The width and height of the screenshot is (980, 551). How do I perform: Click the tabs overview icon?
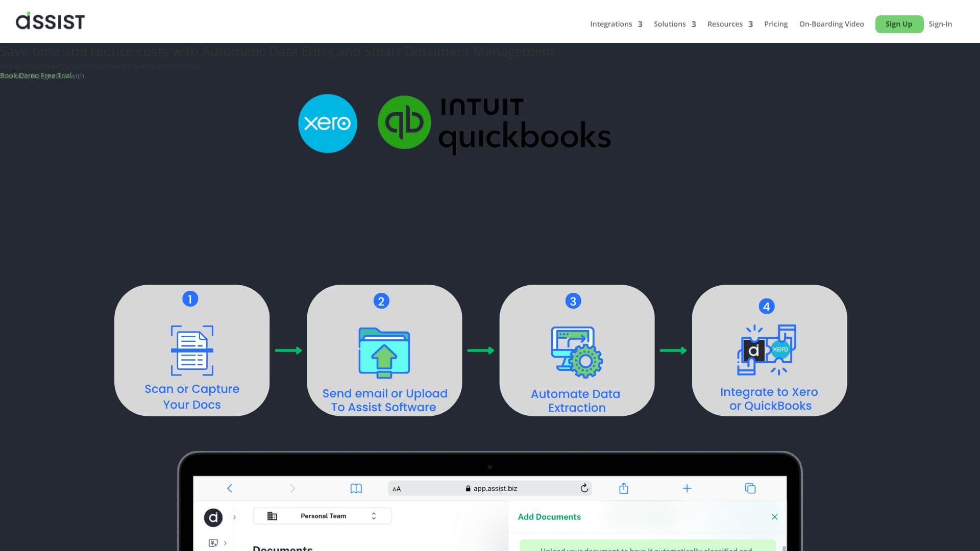[750, 488]
